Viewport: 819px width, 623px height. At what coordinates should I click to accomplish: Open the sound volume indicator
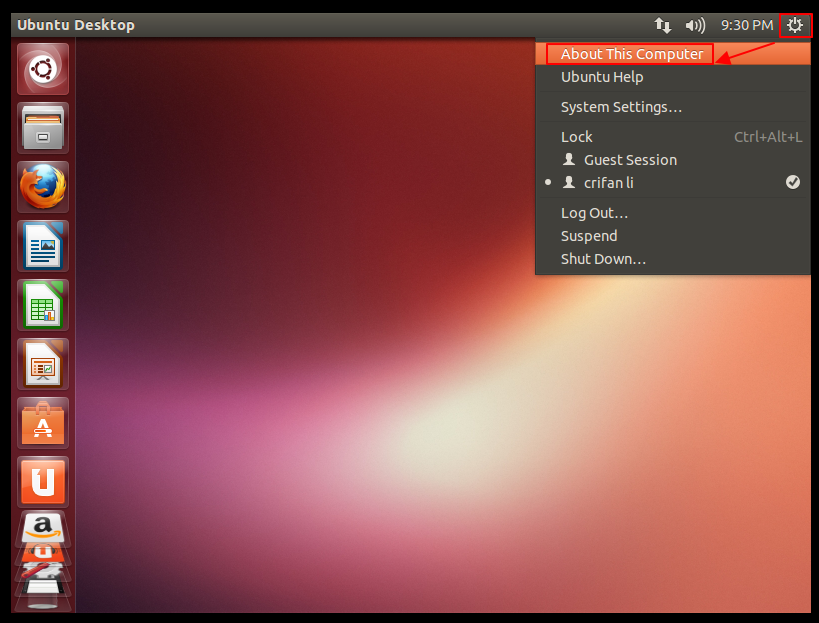click(x=695, y=25)
